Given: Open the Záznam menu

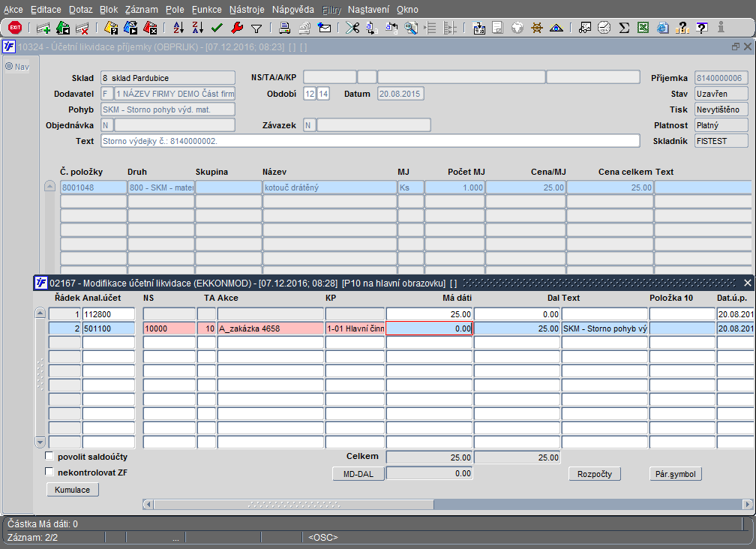Looking at the screenshot, I should coord(141,10).
